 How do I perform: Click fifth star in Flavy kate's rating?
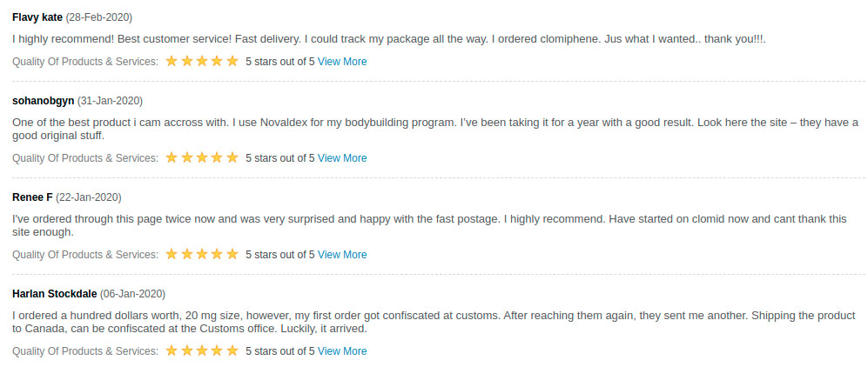(232, 61)
